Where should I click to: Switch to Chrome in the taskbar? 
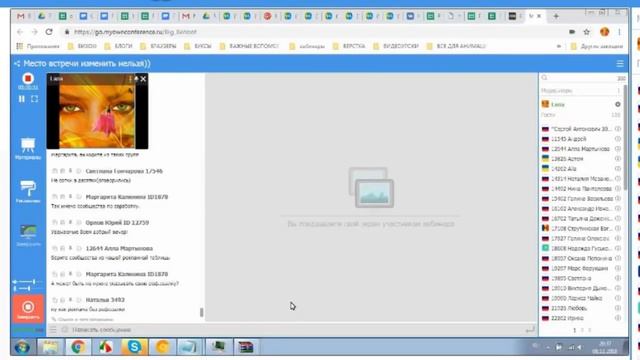pos(78,347)
